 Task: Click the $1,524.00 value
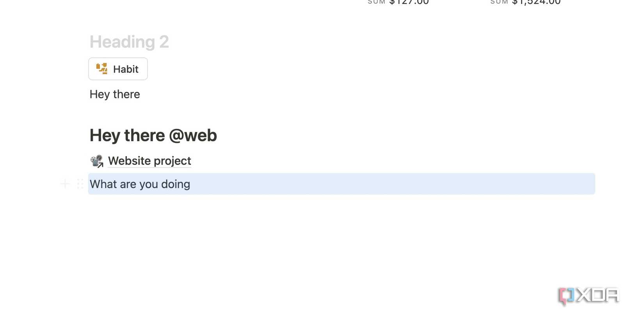click(x=536, y=2)
